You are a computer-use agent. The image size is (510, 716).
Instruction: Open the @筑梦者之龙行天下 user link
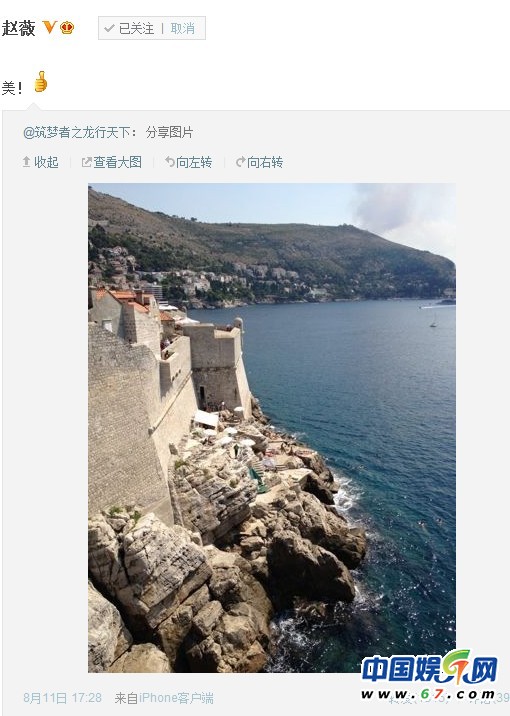(79, 132)
